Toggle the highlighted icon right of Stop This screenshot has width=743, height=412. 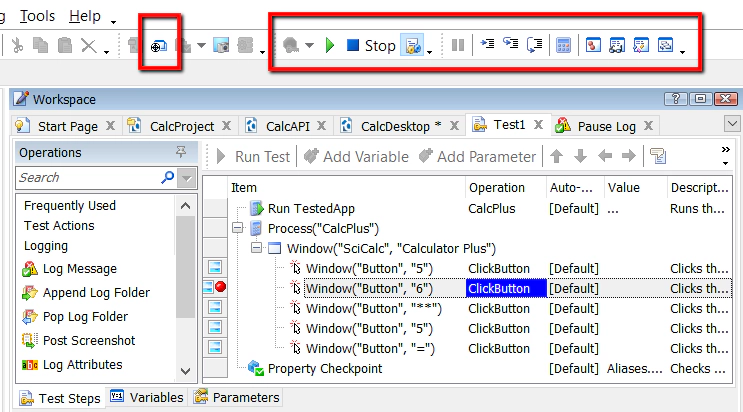coord(412,46)
